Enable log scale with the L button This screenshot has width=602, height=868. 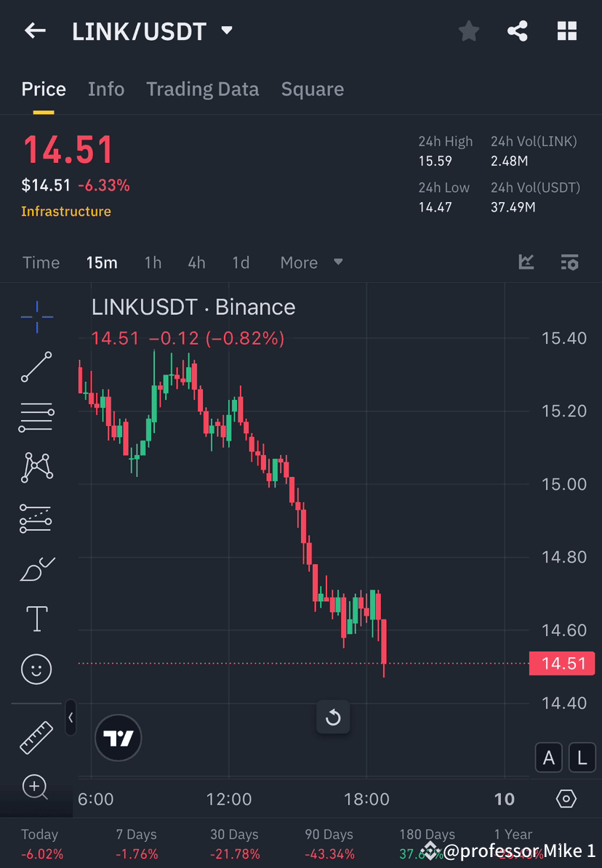pos(582,758)
